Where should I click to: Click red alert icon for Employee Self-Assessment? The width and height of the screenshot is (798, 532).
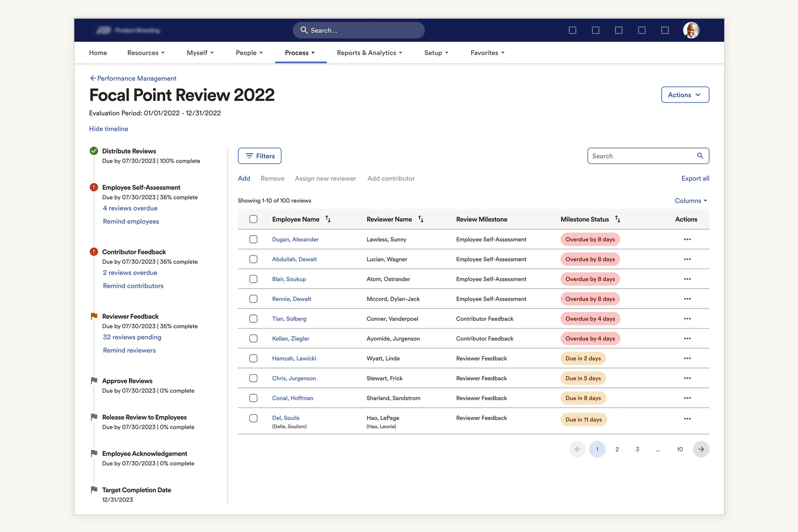click(94, 187)
